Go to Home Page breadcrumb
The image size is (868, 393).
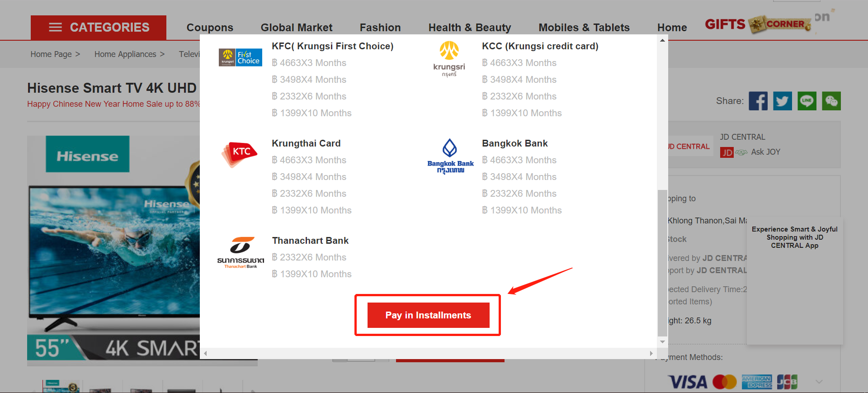51,54
